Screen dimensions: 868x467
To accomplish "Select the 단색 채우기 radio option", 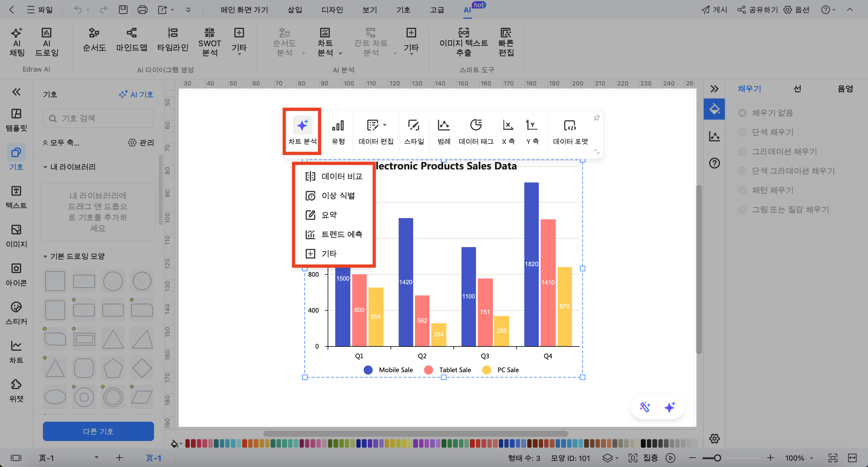I will [742, 132].
